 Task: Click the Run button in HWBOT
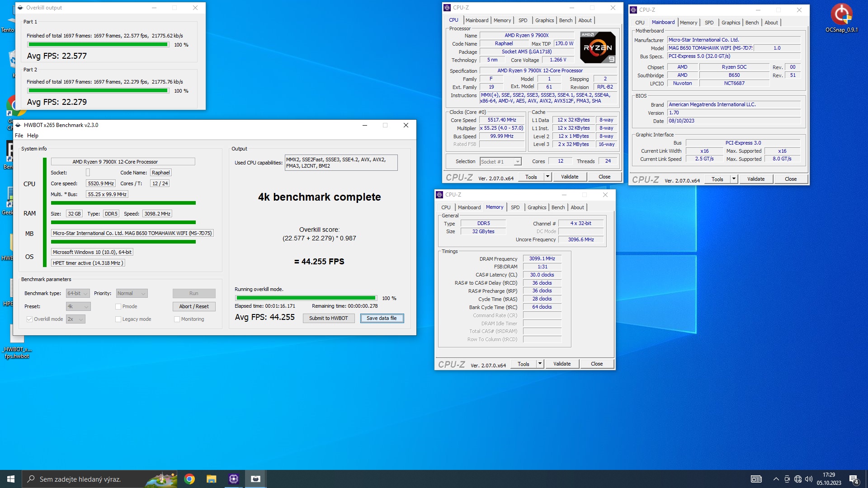click(x=194, y=293)
